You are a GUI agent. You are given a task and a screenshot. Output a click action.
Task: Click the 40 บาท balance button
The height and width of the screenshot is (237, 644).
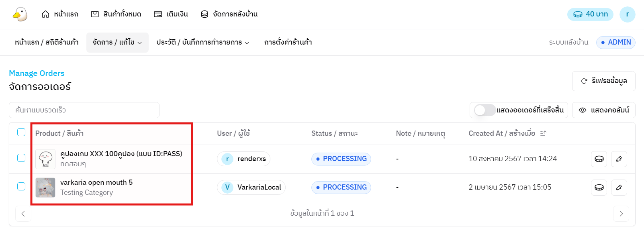tap(590, 14)
